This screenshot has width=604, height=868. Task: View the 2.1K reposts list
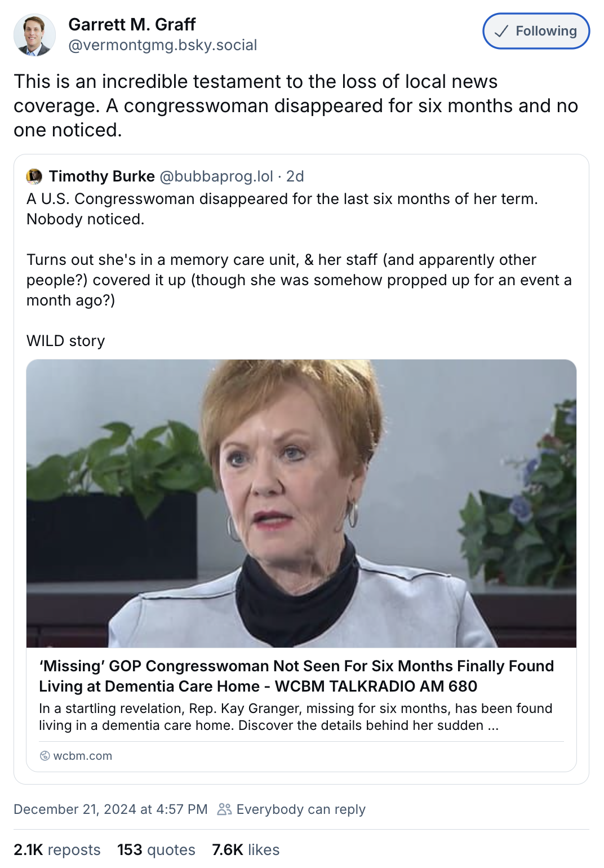(x=57, y=849)
